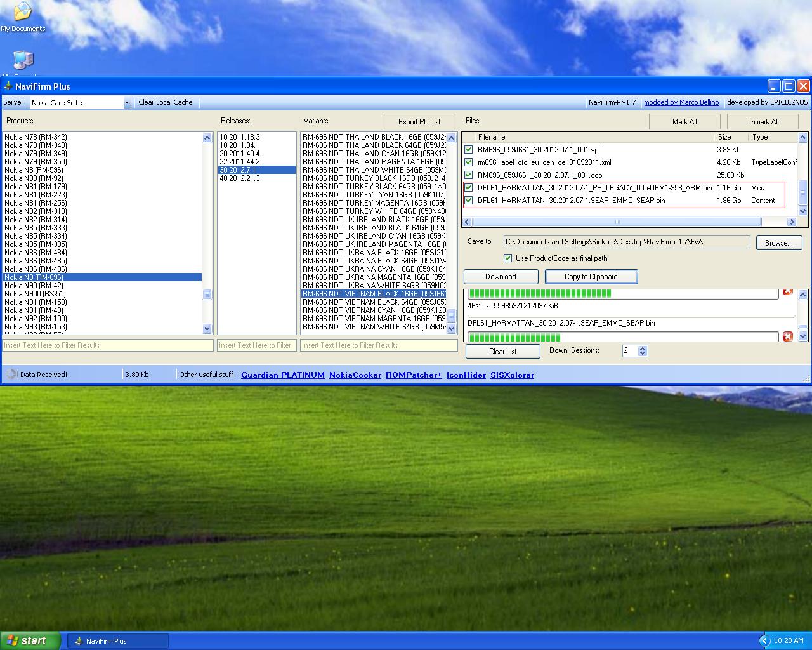Open modded by Marco Bellino link
Screen dimensions: 812x650
click(681, 102)
